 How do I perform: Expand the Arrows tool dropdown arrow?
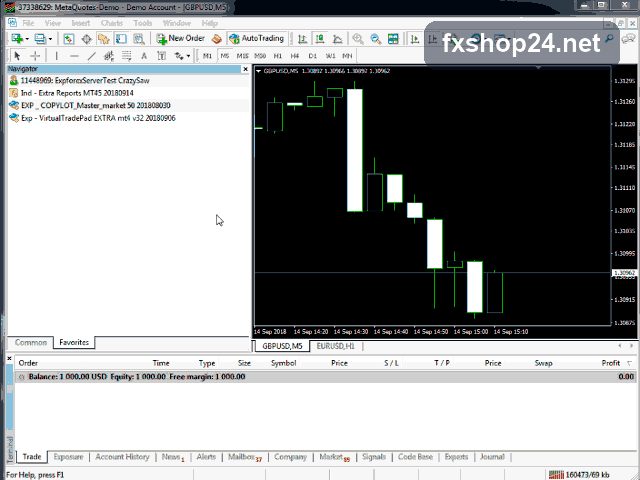tap(188, 56)
